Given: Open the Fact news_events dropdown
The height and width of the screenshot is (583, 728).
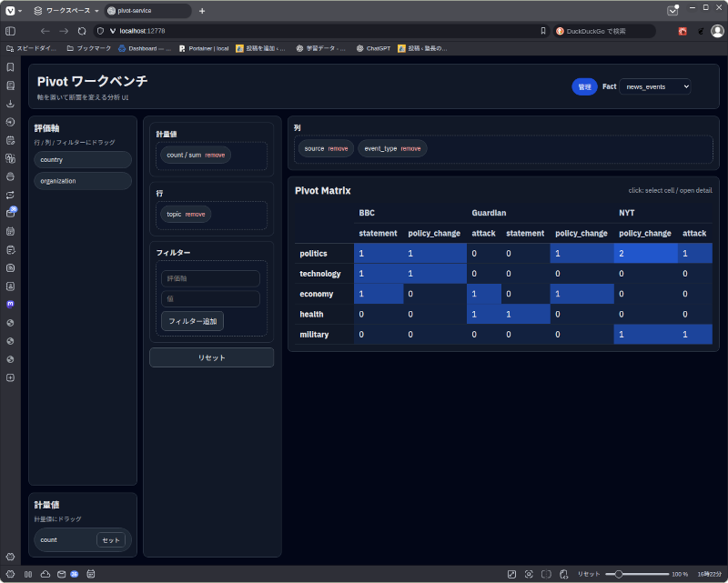Looking at the screenshot, I should tap(654, 86).
